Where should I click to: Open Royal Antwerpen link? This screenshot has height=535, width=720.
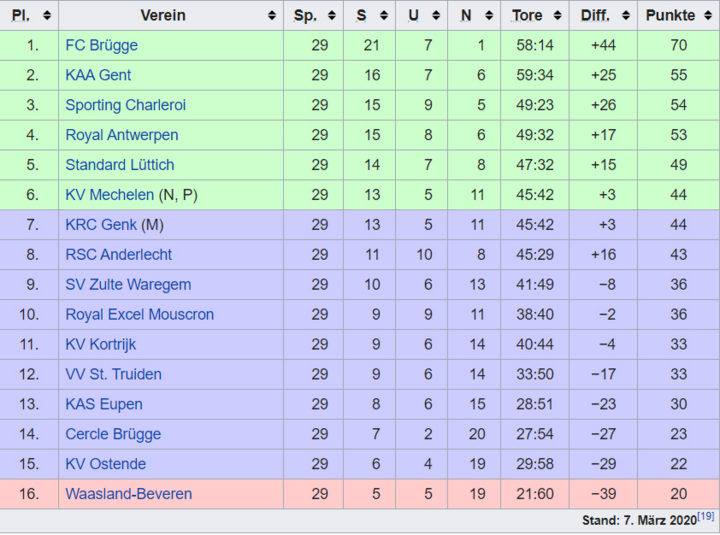pos(122,135)
